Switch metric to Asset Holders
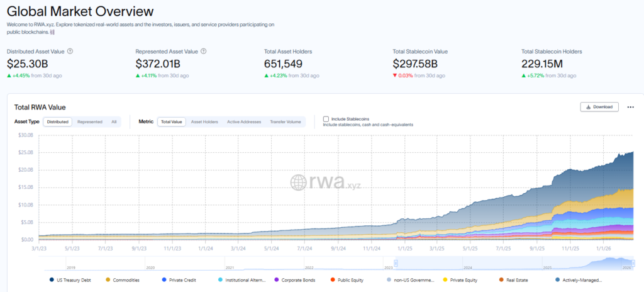This screenshot has width=644, height=292. tap(204, 121)
